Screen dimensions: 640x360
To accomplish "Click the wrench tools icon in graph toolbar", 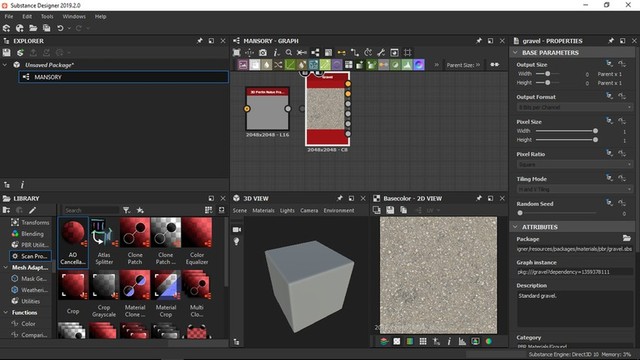I will [381, 53].
